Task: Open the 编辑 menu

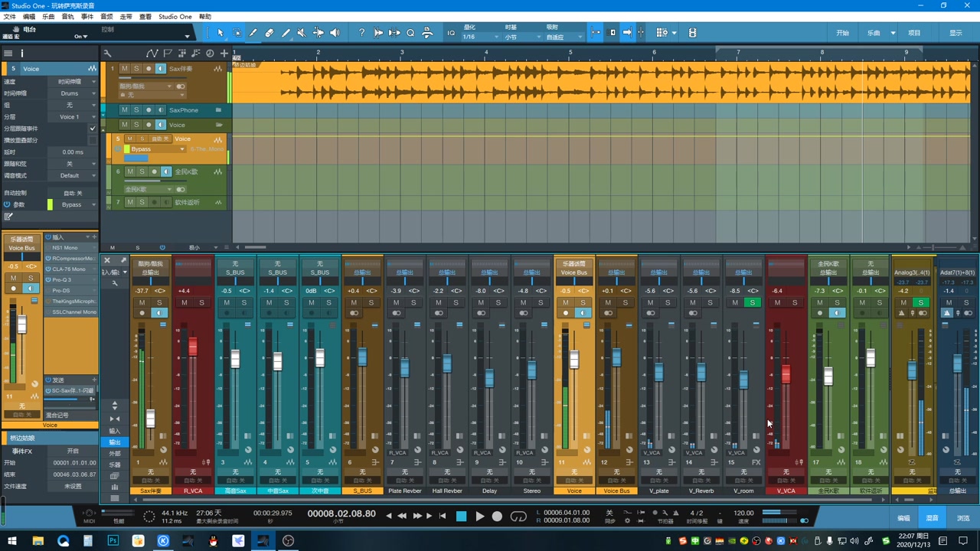Action: [x=29, y=16]
